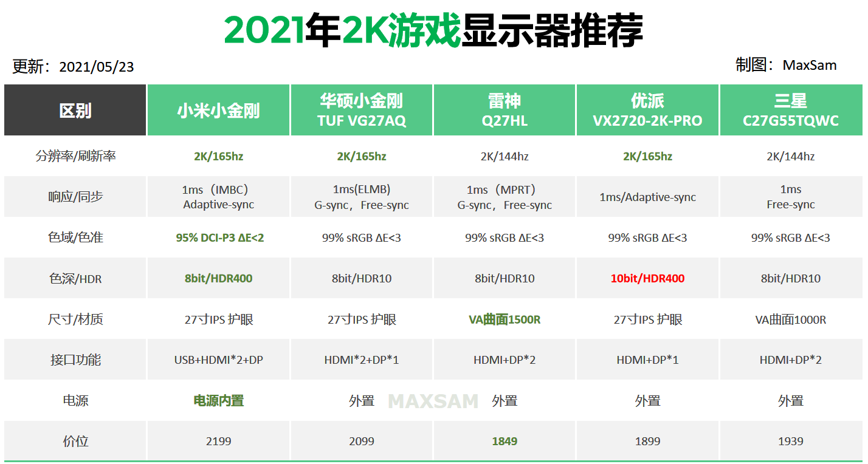Click the VA曲面1500R cell
The width and height of the screenshot is (868, 464).
point(505,319)
